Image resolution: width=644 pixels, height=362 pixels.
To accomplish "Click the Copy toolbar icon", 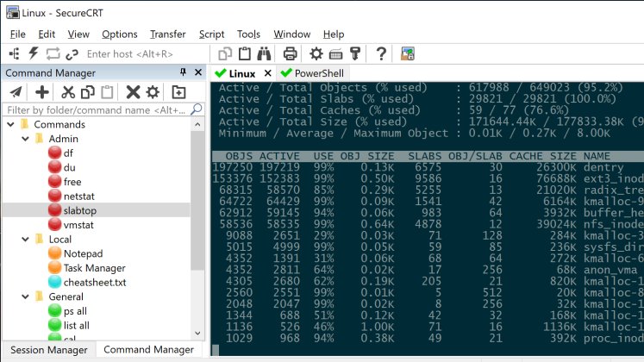I will click(x=225, y=53).
